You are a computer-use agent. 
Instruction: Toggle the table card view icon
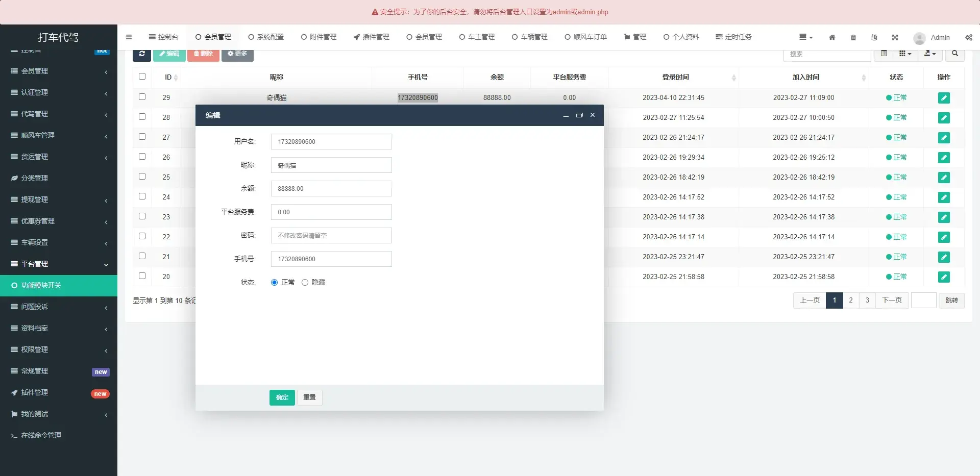(884, 54)
